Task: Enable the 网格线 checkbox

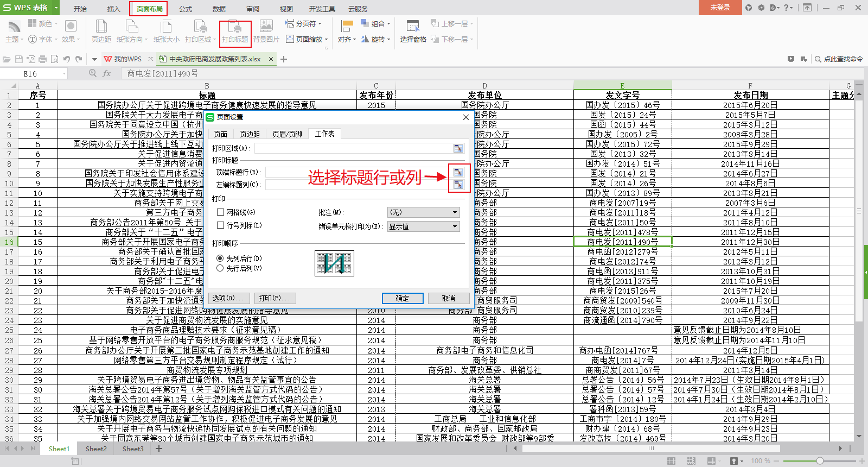Action: click(x=221, y=212)
